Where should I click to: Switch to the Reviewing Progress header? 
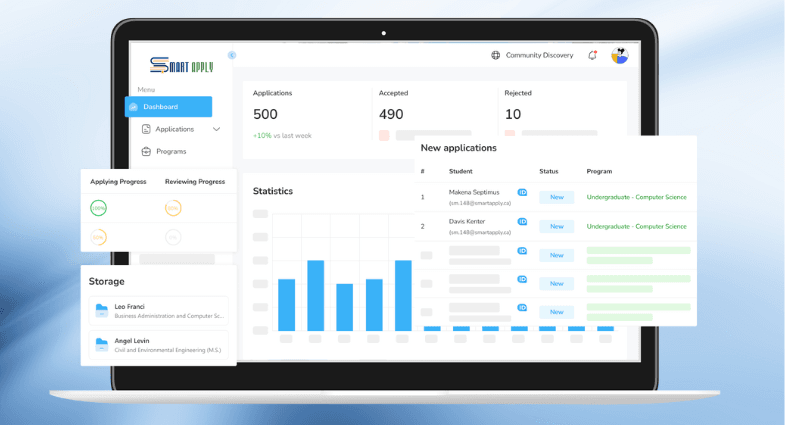(x=195, y=182)
